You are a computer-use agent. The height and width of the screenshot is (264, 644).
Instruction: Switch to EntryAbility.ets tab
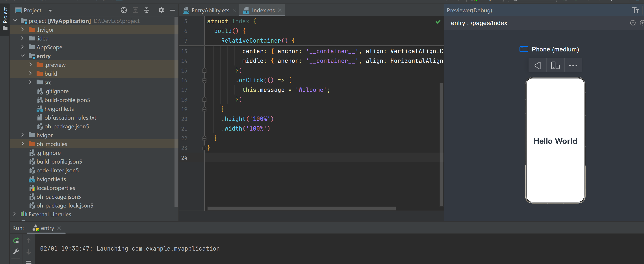(210, 10)
